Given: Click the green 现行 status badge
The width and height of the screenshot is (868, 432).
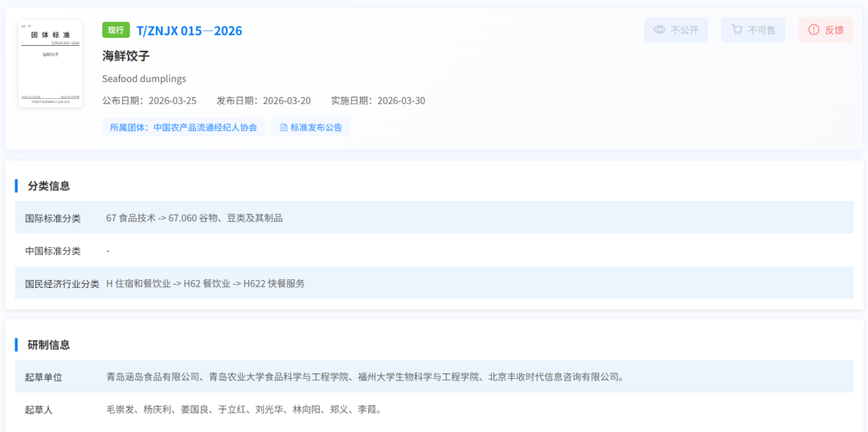Looking at the screenshot, I should [116, 30].
